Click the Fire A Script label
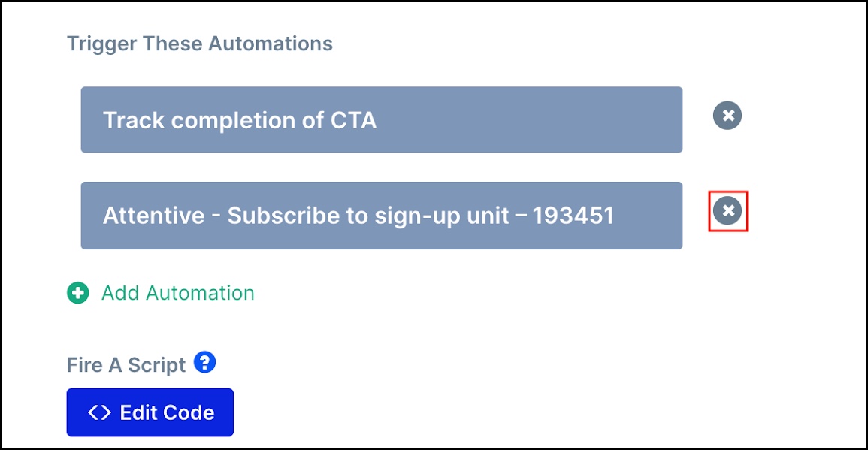This screenshot has width=868, height=450. click(x=126, y=365)
